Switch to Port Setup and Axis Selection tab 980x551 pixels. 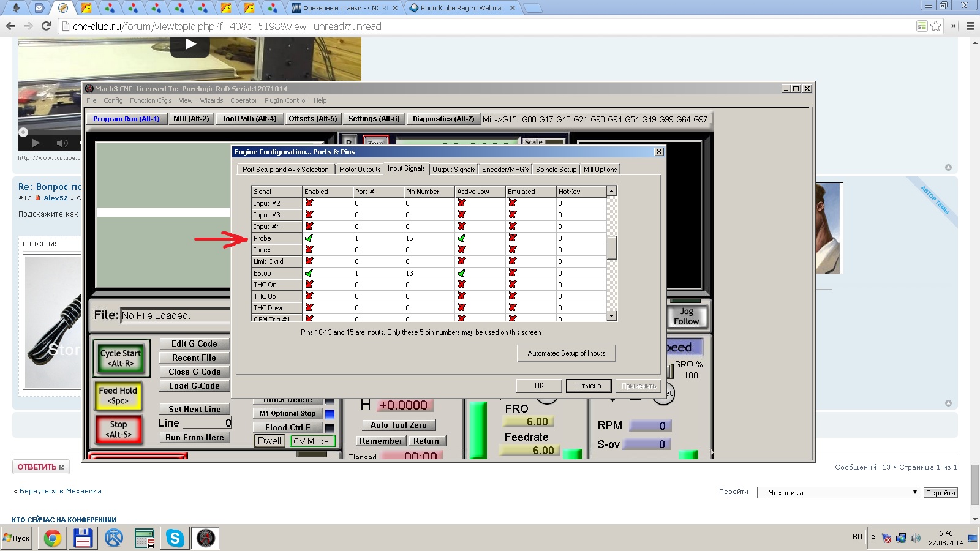coord(285,170)
